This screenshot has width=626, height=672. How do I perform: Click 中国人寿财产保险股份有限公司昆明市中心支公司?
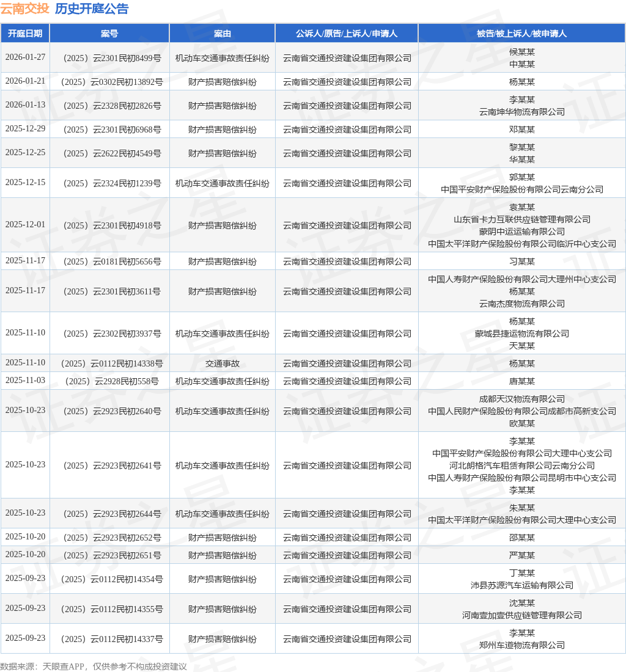tap(522, 478)
